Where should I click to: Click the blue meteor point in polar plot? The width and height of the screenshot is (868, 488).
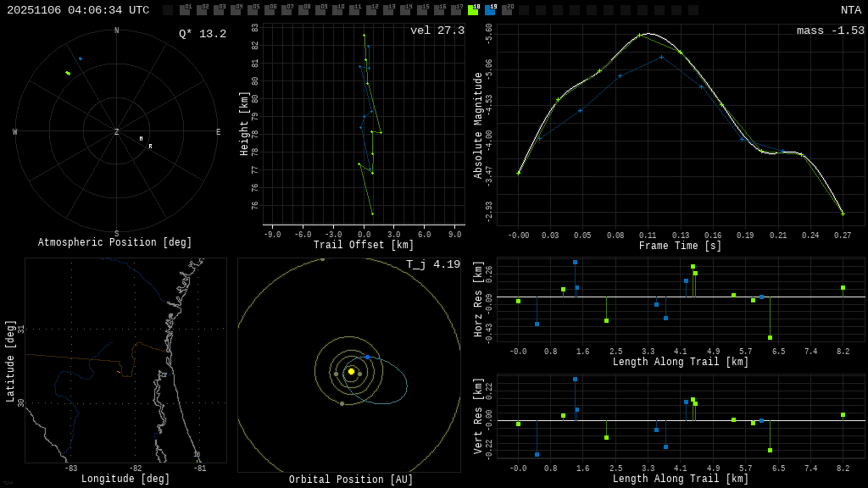click(81, 58)
